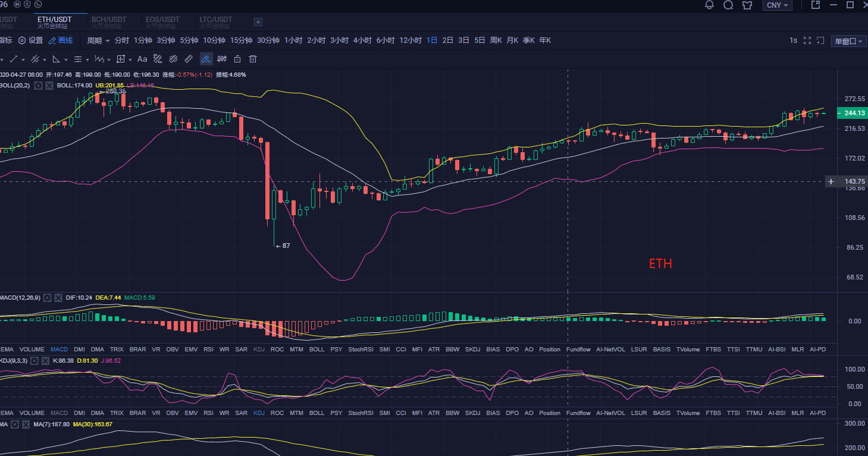Select AI-PD in the MACD panel's indicator row
Viewport: 868px width, 456px height.
tap(818, 349)
